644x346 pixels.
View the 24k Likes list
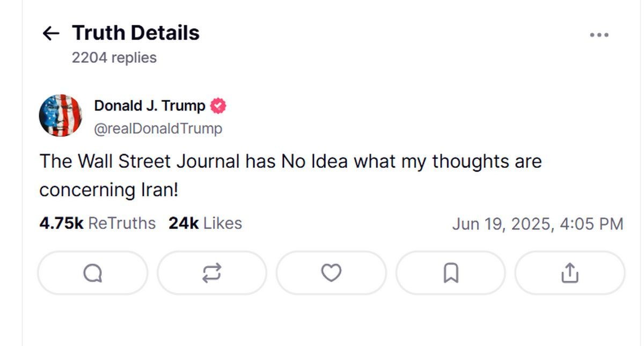click(205, 223)
